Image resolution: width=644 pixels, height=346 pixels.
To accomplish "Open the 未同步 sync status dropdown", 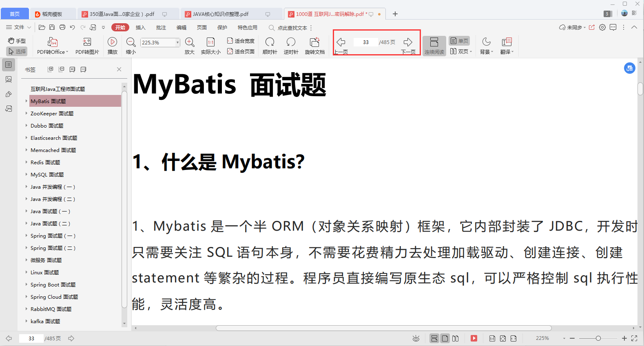I will (x=572, y=27).
